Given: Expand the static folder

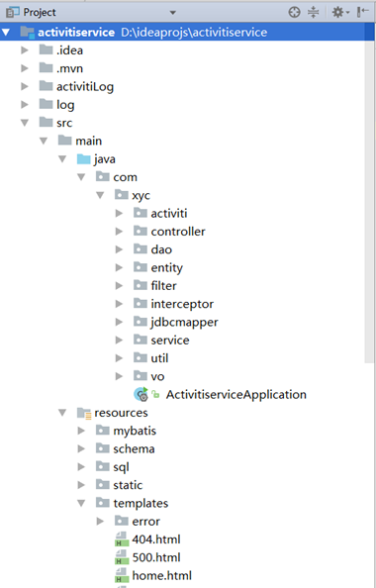Looking at the screenshot, I should [x=81, y=485].
